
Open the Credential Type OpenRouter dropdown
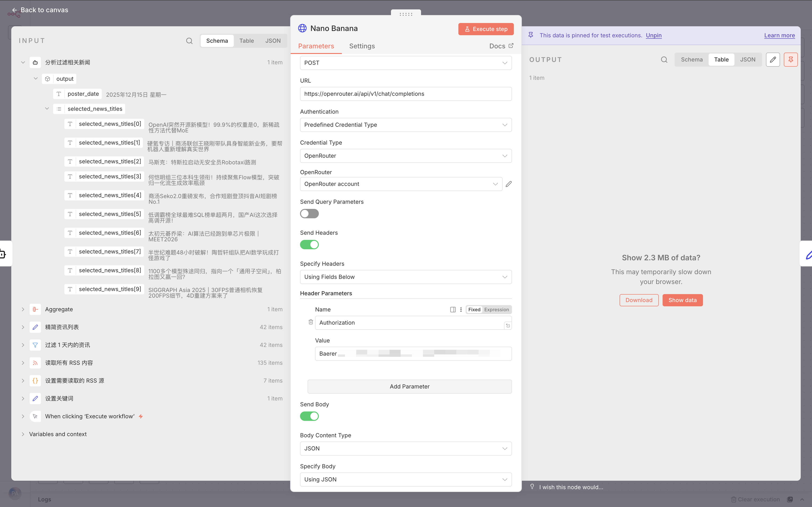(405, 156)
